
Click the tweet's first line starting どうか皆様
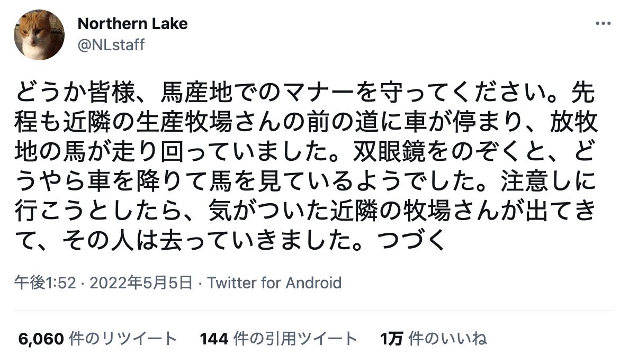pyautogui.click(x=306, y=96)
